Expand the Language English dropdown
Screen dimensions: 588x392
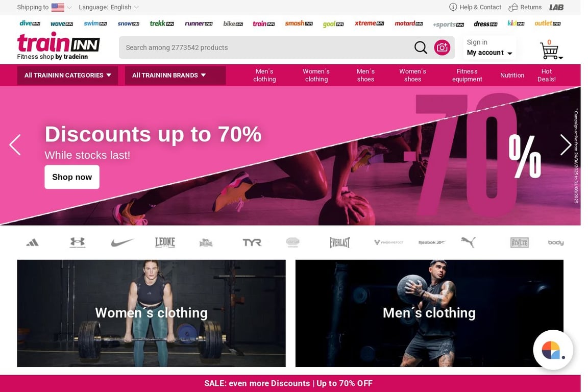[109, 7]
